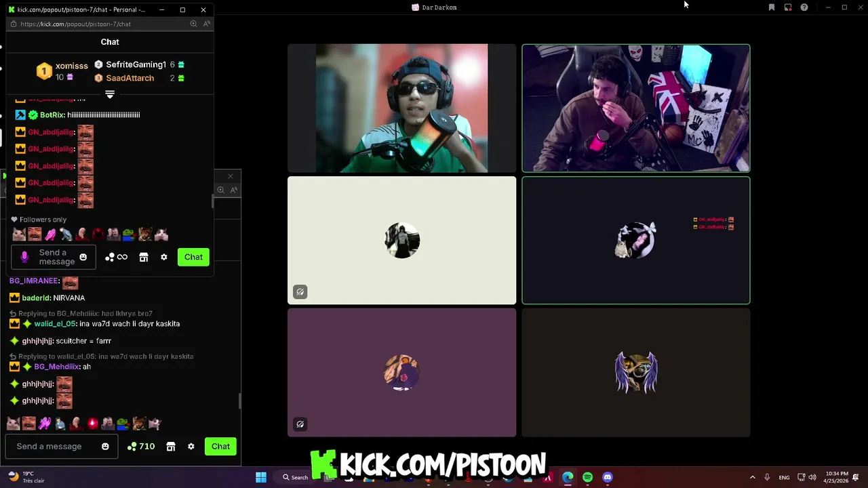Click 'ghhjhjhjj: scuitcher = farrr' message

[66, 340]
